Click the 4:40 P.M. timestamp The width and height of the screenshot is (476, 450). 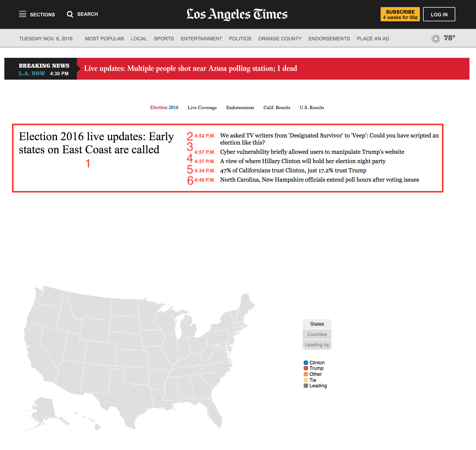[205, 180]
